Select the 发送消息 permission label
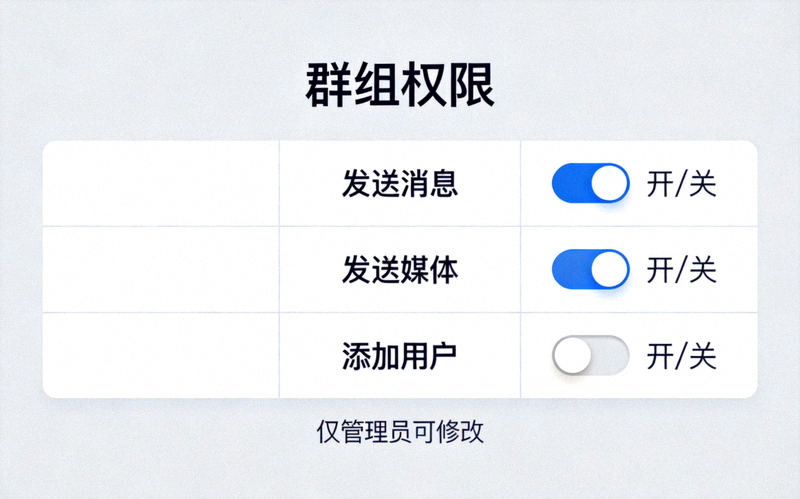 (399, 184)
